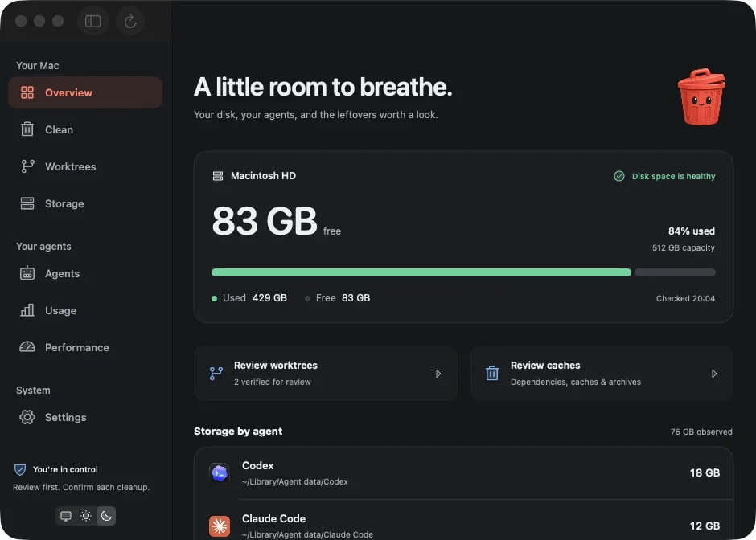Open the Worktrees section
The width and height of the screenshot is (756, 540).
85,166
